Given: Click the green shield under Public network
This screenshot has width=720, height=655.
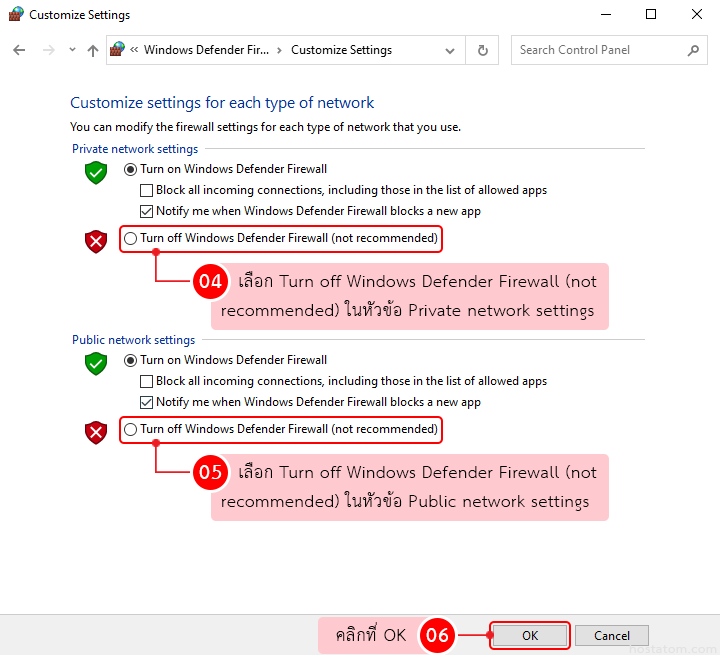Looking at the screenshot, I should tap(96, 363).
